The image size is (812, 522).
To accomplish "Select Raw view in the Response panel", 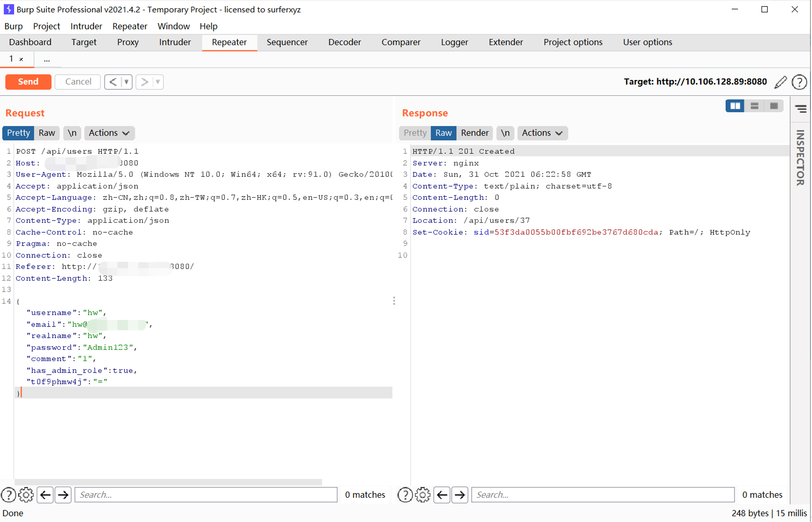I will click(x=443, y=133).
